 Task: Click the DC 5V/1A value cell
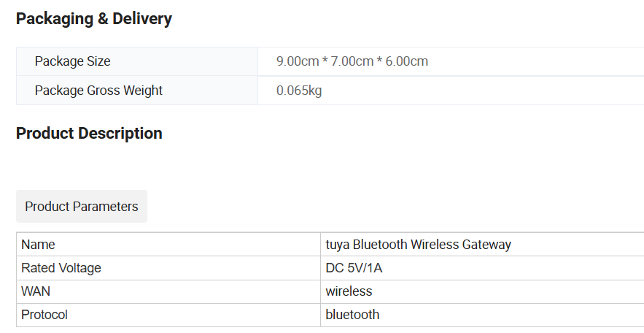click(482, 268)
